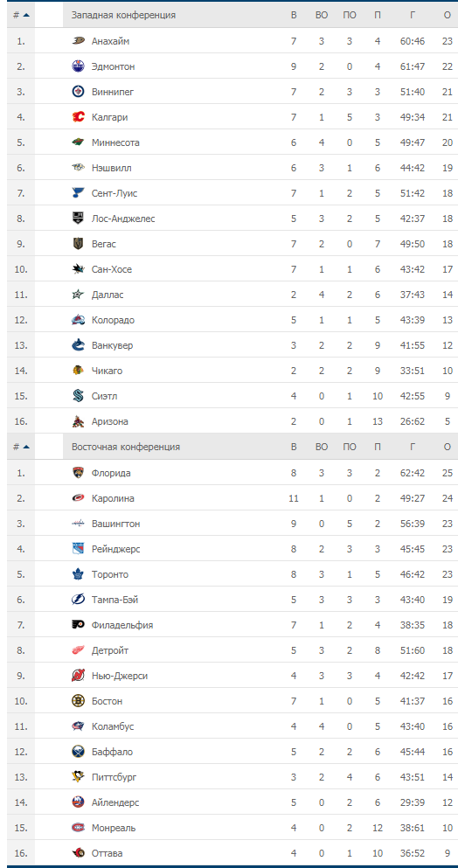Sort Western conference by Г goals column
The height and width of the screenshot is (868, 458).
pos(413,16)
